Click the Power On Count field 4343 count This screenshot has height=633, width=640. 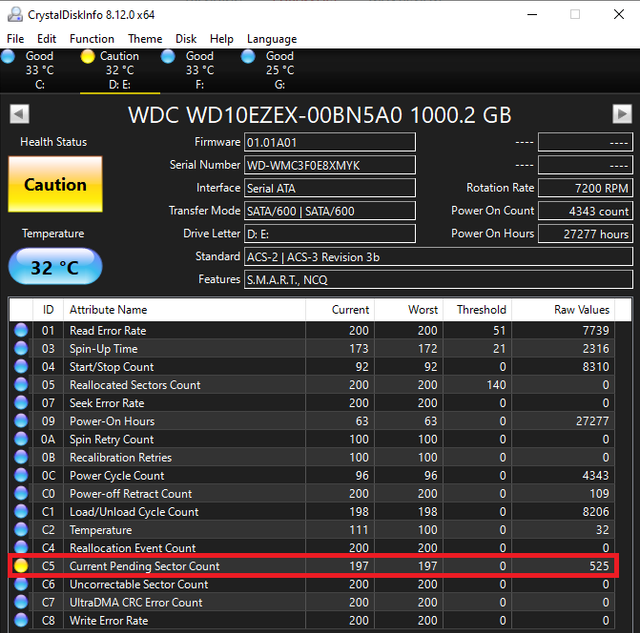[x=585, y=211]
